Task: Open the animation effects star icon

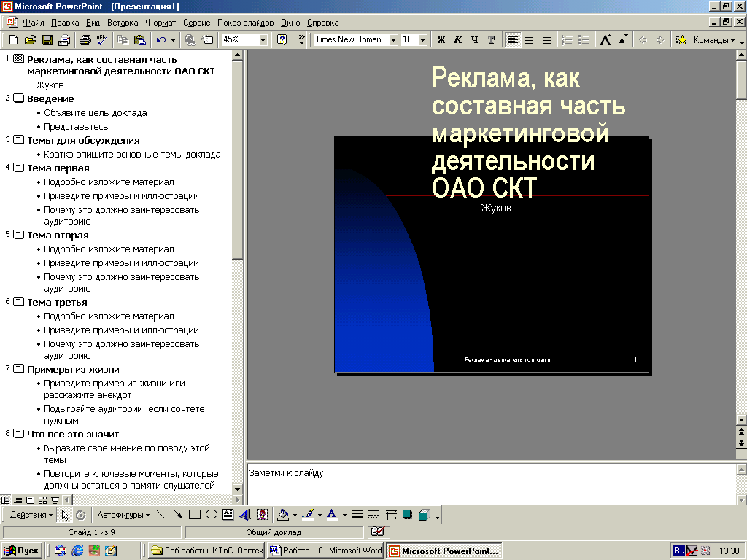Action: [x=681, y=40]
